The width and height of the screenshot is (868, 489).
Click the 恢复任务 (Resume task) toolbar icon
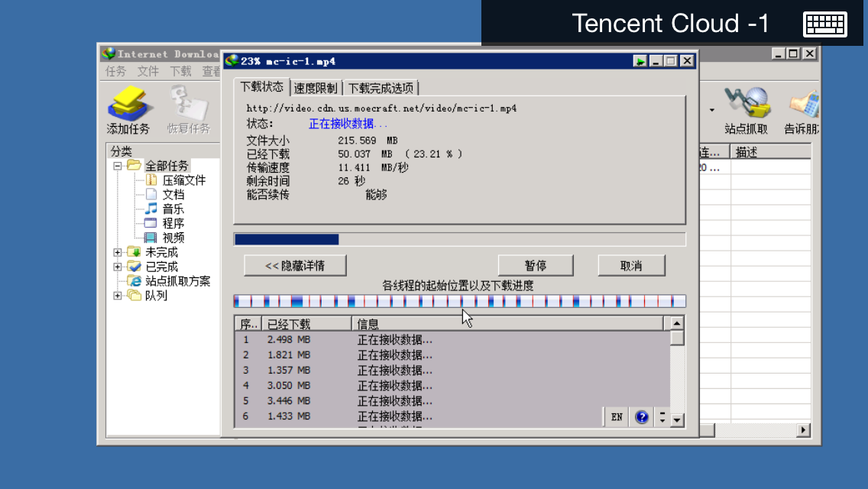pyautogui.click(x=188, y=110)
